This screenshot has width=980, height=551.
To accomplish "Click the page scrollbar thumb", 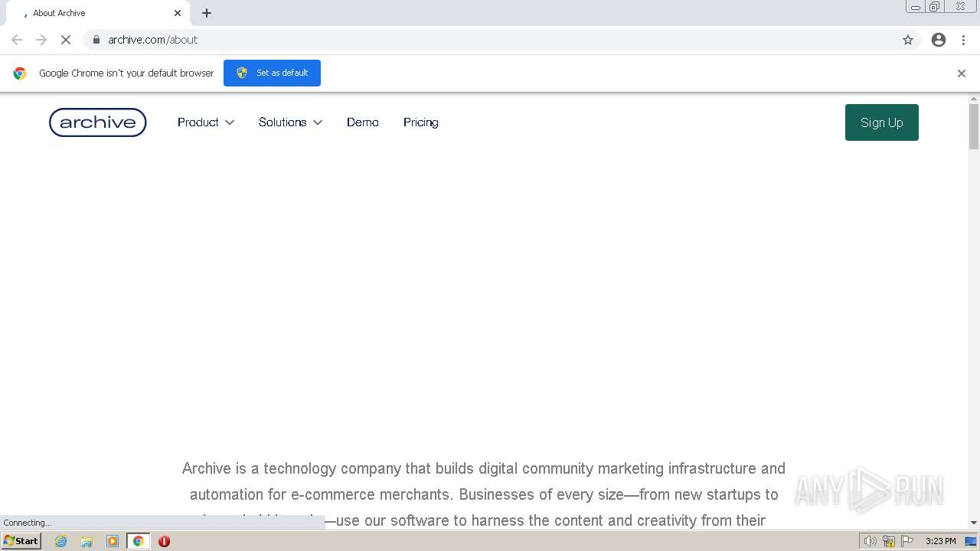I will (974, 126).
